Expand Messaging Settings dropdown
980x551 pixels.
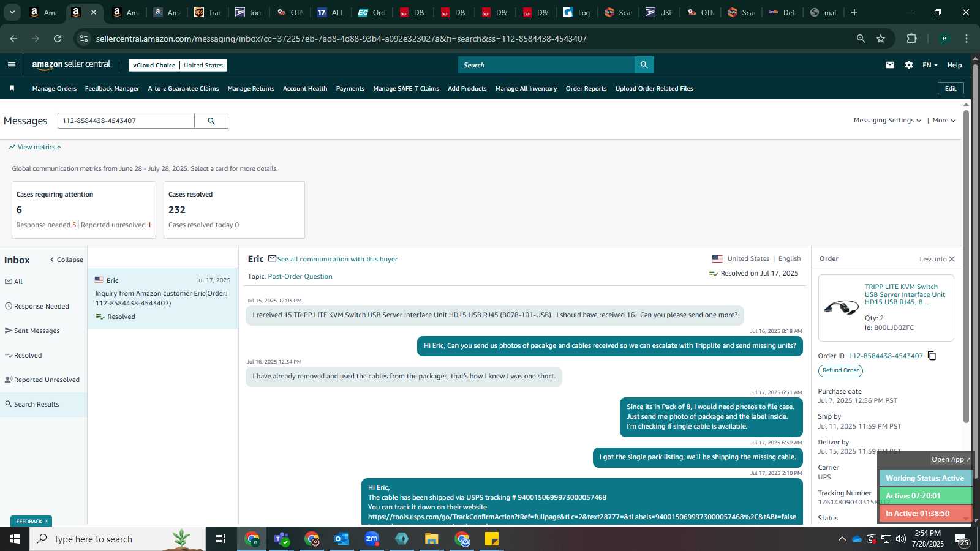pyautogui.click(x=888, y=121)
